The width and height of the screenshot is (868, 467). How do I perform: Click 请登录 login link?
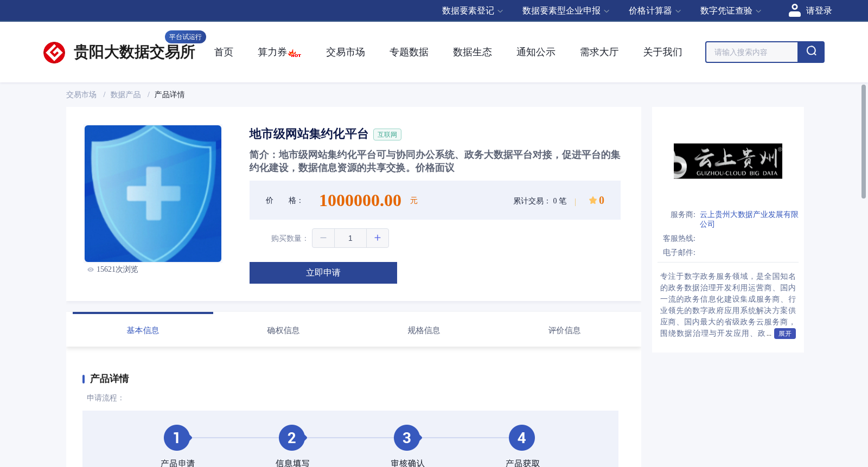819,11
